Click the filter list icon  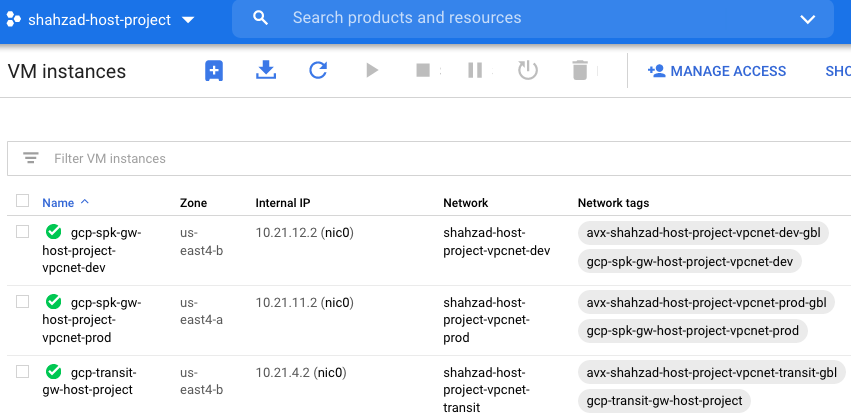pos(31,158)
